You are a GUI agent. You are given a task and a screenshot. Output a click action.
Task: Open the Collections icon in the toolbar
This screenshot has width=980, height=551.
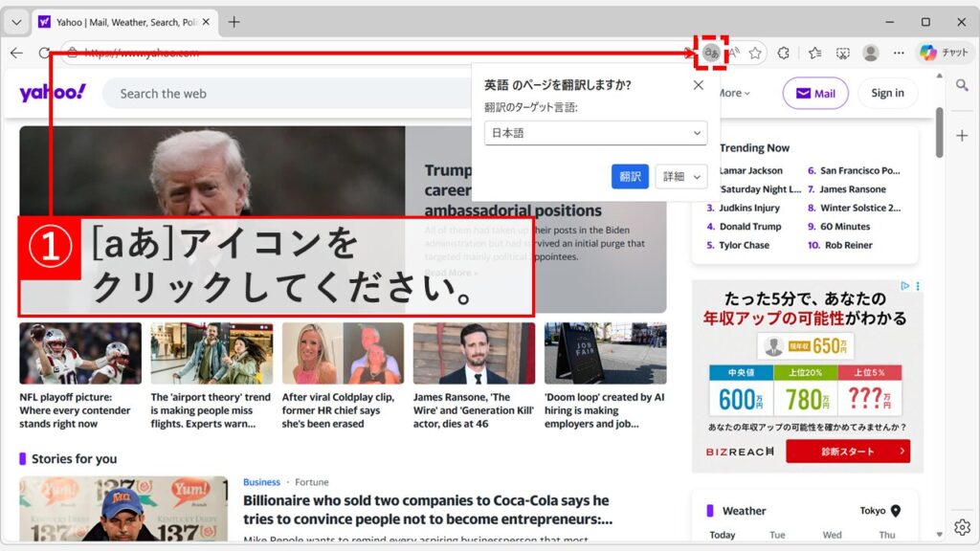click(x=815, y=53)
